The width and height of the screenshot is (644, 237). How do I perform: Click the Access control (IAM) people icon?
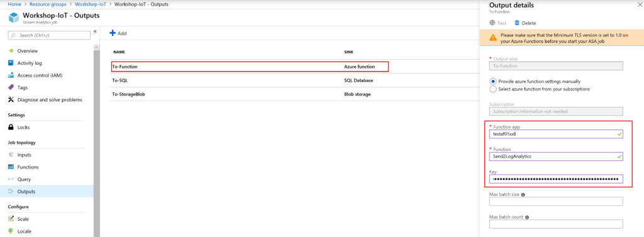point(11,75)
